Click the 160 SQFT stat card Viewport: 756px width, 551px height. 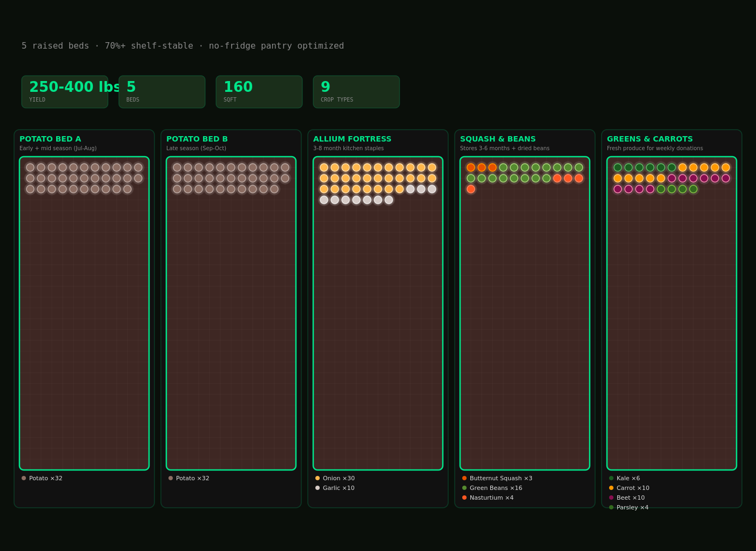(259, 92)
